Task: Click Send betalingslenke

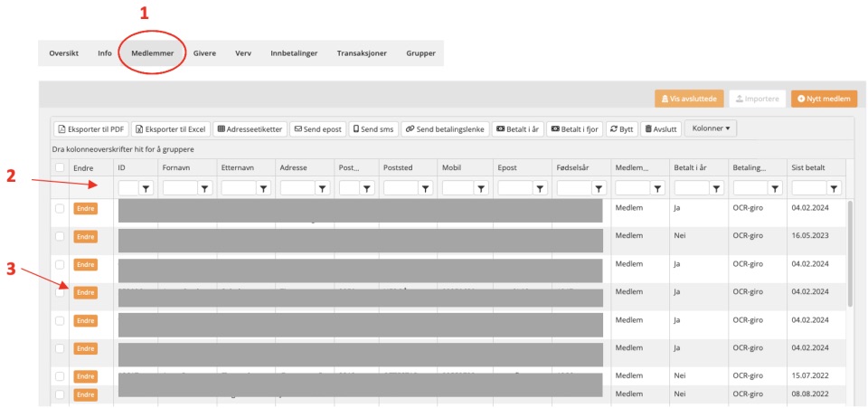Action: point(445,129)
